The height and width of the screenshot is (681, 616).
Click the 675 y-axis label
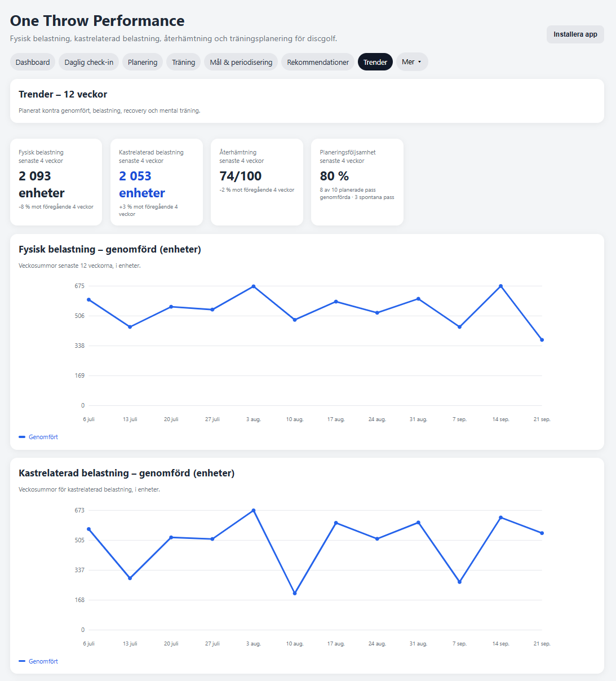(79, 286)
